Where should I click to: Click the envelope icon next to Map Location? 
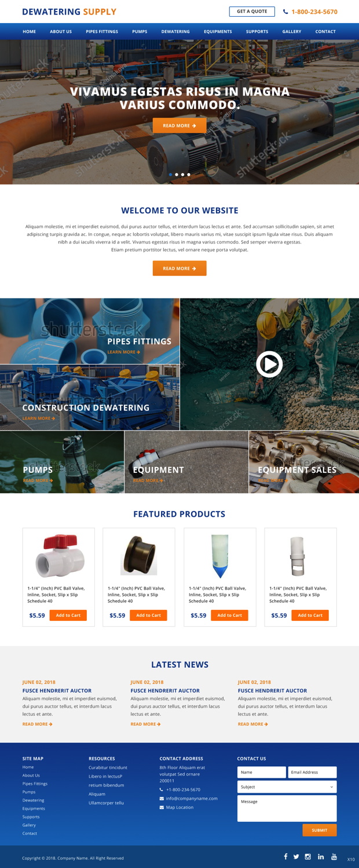[x=162, y=807]
